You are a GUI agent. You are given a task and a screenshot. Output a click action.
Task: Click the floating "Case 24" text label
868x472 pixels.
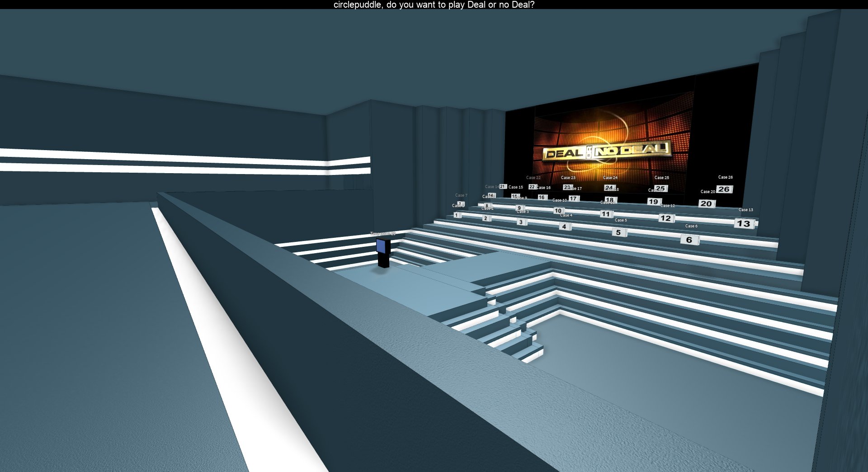[610, 178]
